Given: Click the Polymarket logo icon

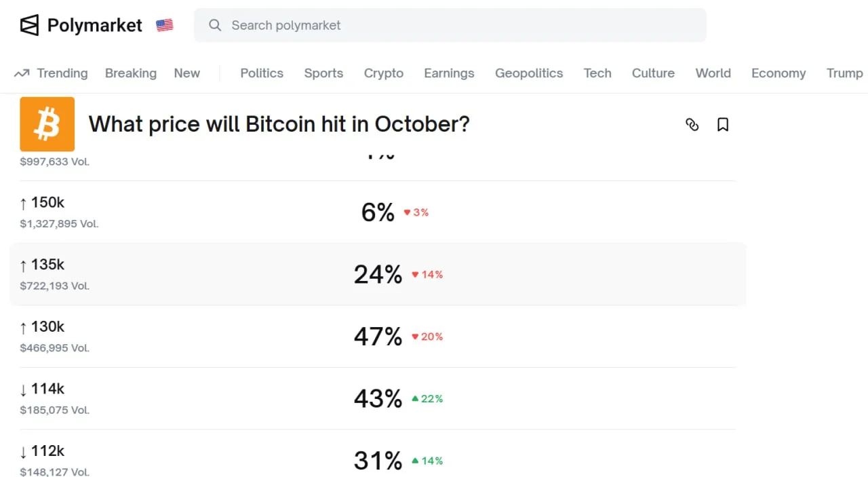Looking at the screenshot, I should (x=29, y=26).
